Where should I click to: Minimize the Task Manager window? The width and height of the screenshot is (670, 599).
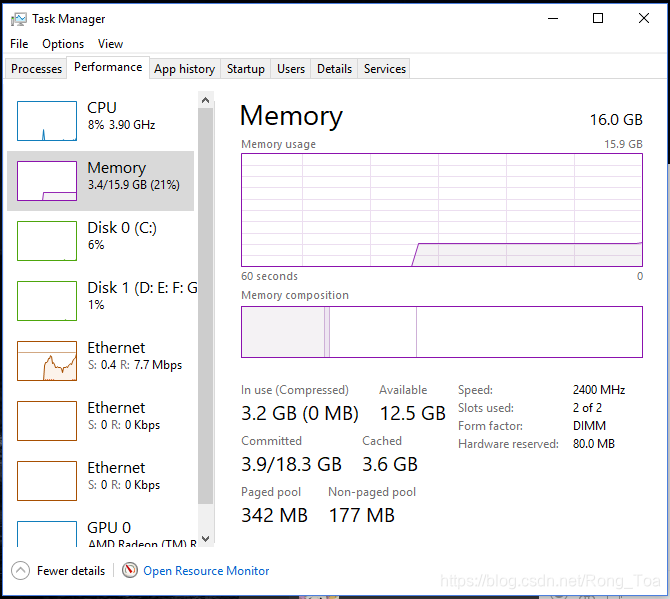pos(553,18)
